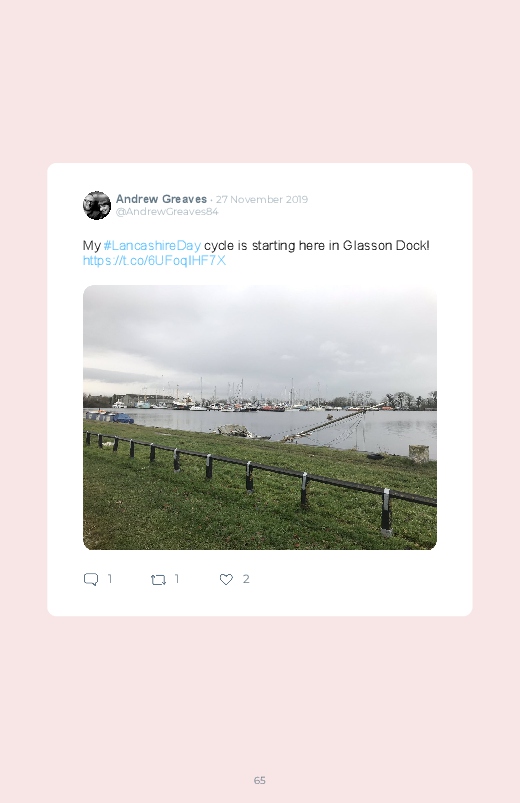Image resolution: width=520 pixels, height=803 pixels.
Task: Like the tweet with the heart icon
Action: tap(226, 579)
